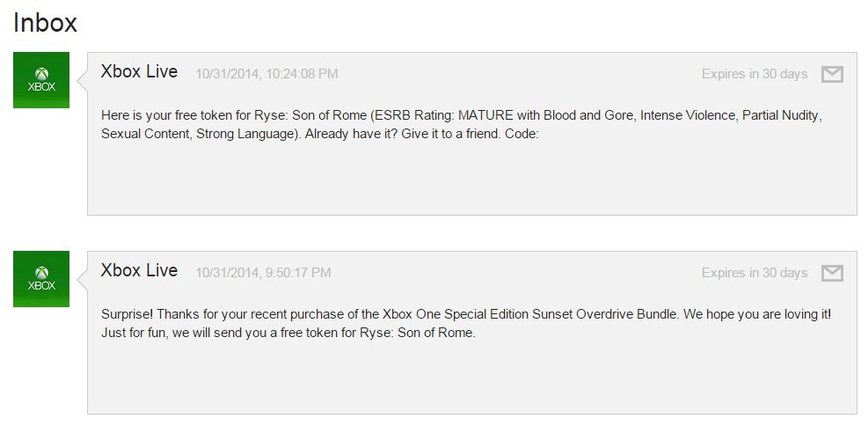868x426 pixels.
Task: Click the envelope icon on the 9:50:17 PM message
Action: pos(832,274)
